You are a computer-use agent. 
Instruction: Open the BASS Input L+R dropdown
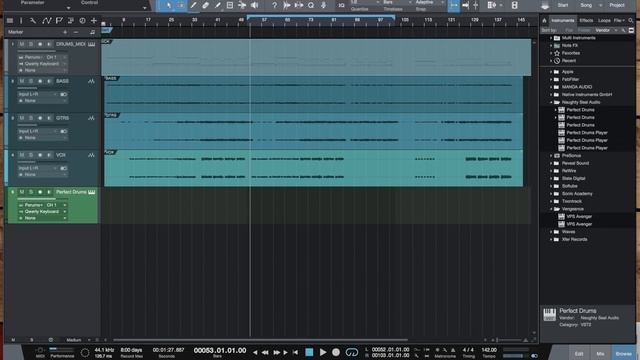(x=37, y=94)
